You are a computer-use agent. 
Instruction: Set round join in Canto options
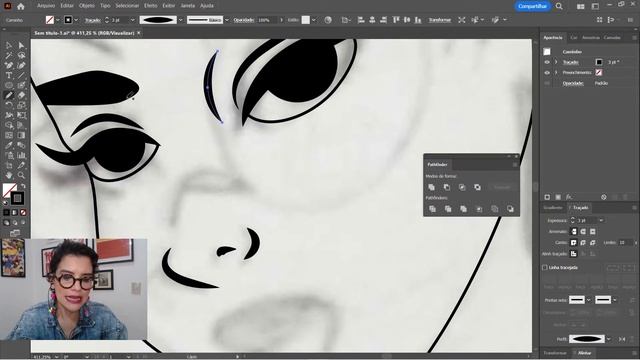click(x=583, y=242)
